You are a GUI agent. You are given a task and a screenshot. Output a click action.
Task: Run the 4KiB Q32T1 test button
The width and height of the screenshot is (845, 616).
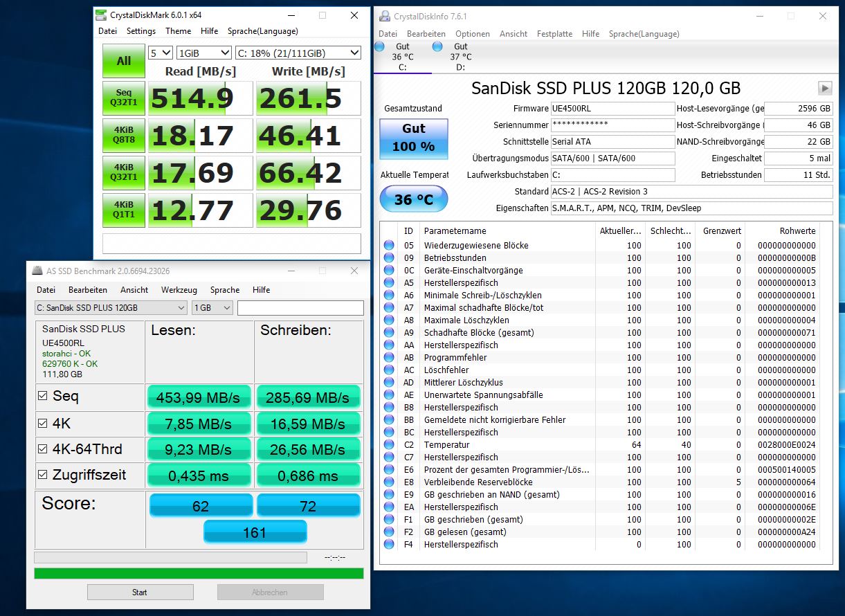[x=124, y=173]
